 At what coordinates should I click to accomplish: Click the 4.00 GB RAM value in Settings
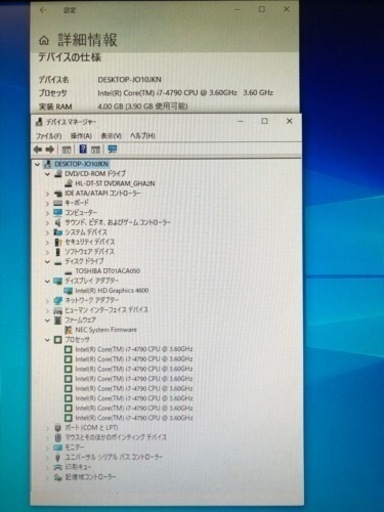click(x=143, y=107)
